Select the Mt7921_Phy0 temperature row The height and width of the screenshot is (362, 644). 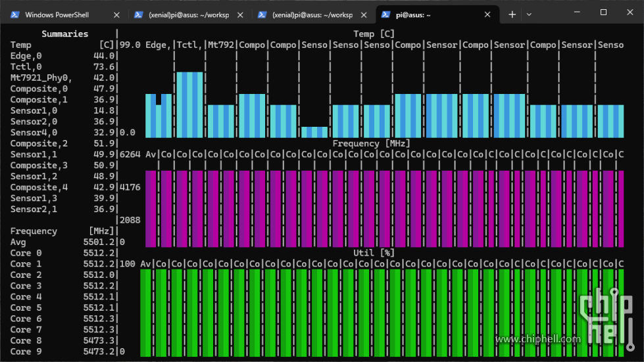62,78
